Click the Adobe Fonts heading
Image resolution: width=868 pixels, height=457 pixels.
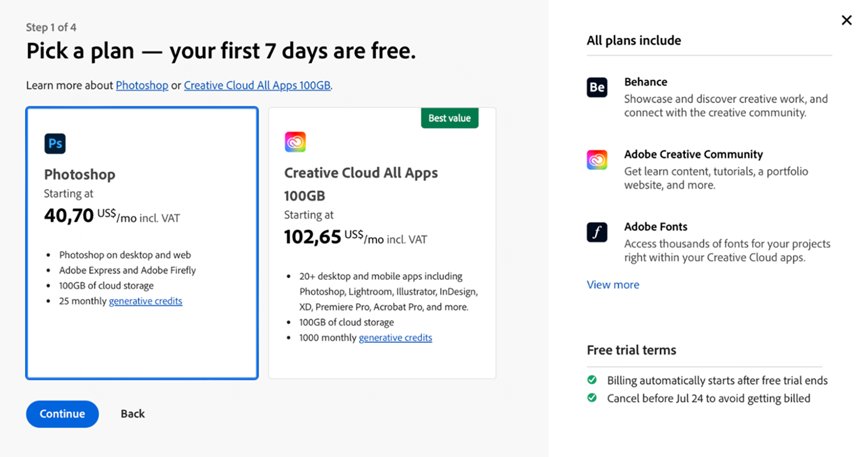tap(656, 227)
